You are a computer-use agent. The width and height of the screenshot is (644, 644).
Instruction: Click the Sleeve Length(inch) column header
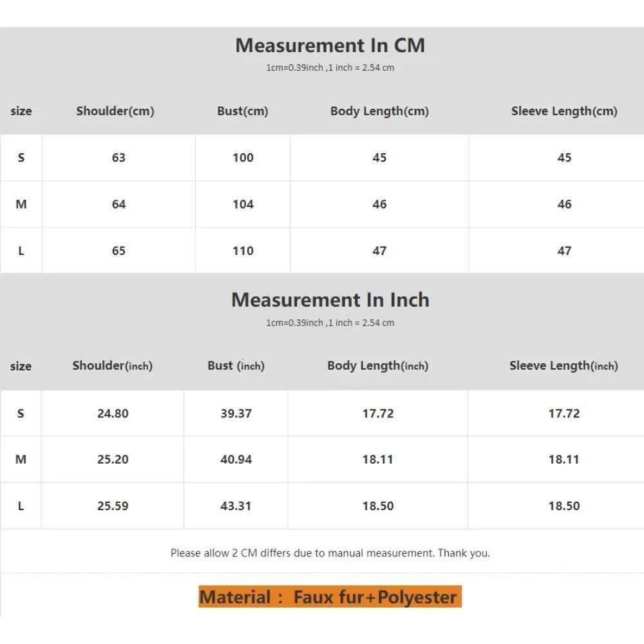coord(563,366)
